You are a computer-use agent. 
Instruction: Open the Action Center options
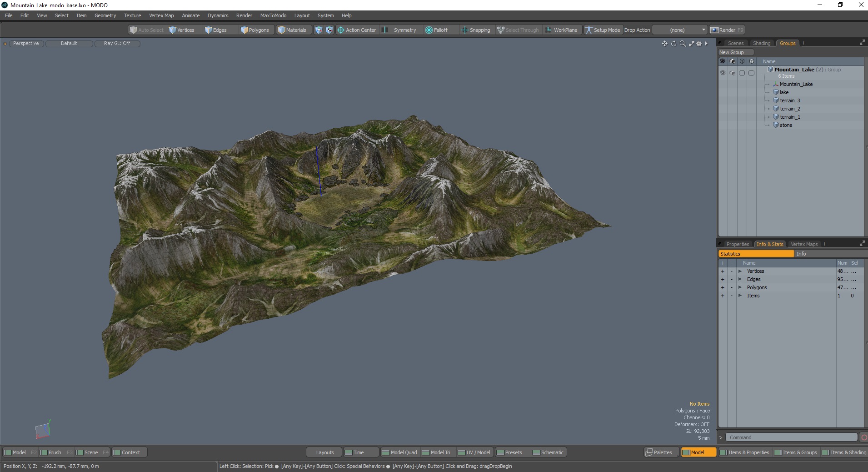pyautogui.click(x=357, y=30)
